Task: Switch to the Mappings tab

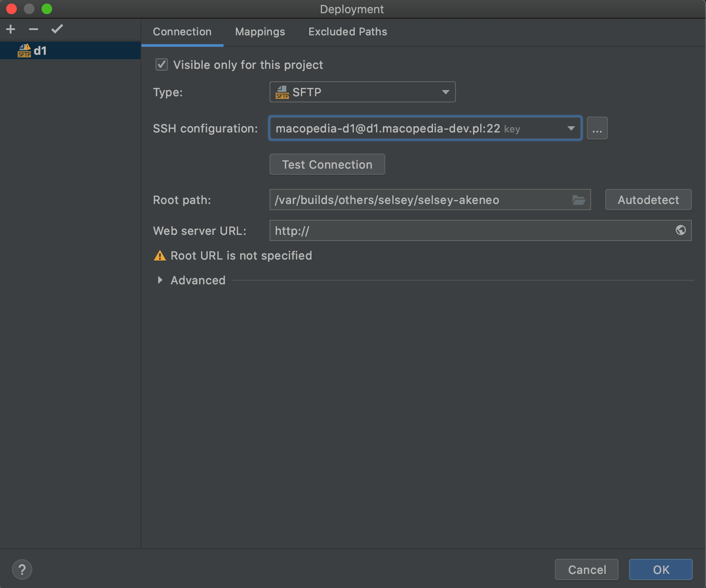Action: [x=260, y=32]
